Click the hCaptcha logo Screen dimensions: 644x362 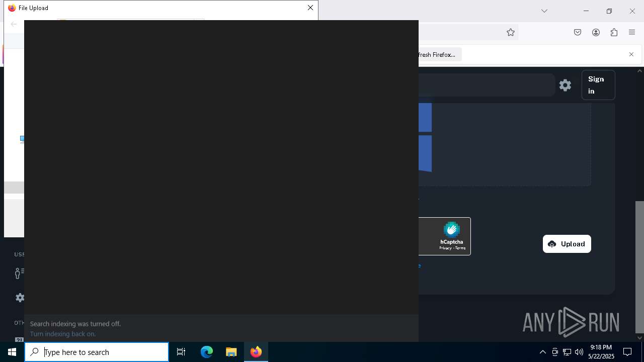pos(451,230)
